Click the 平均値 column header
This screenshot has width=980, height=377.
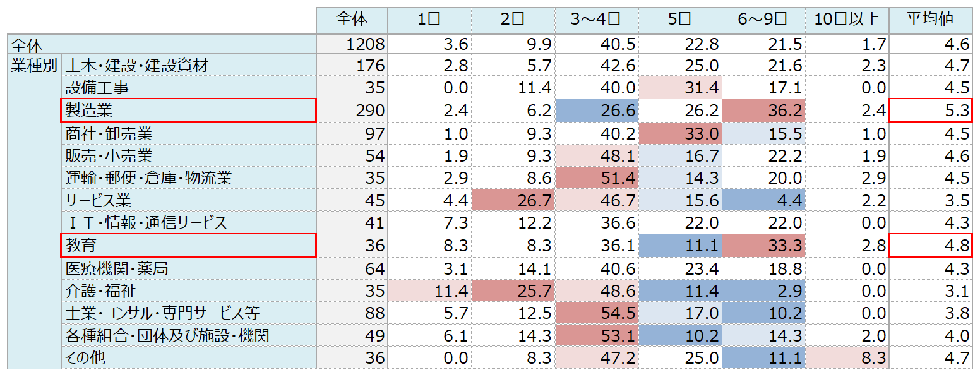point(930,20)
